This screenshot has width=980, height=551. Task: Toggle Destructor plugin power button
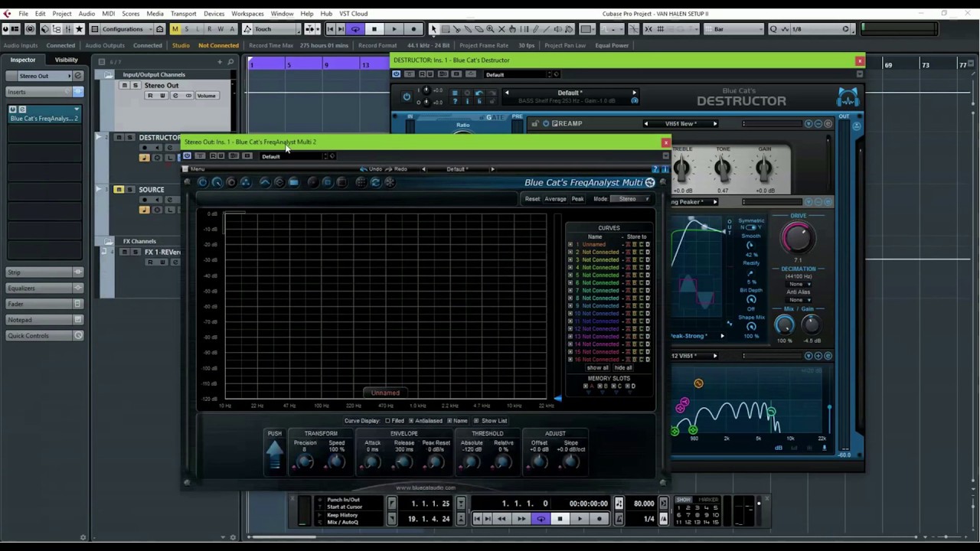pyautogui.click(x=407, y=96)
